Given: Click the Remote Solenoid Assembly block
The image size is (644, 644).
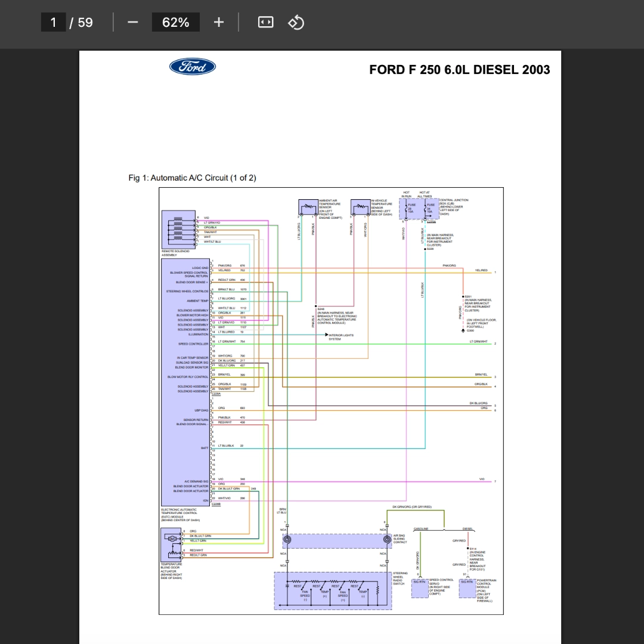Looking at the screenshot, I should pos(178,229).
